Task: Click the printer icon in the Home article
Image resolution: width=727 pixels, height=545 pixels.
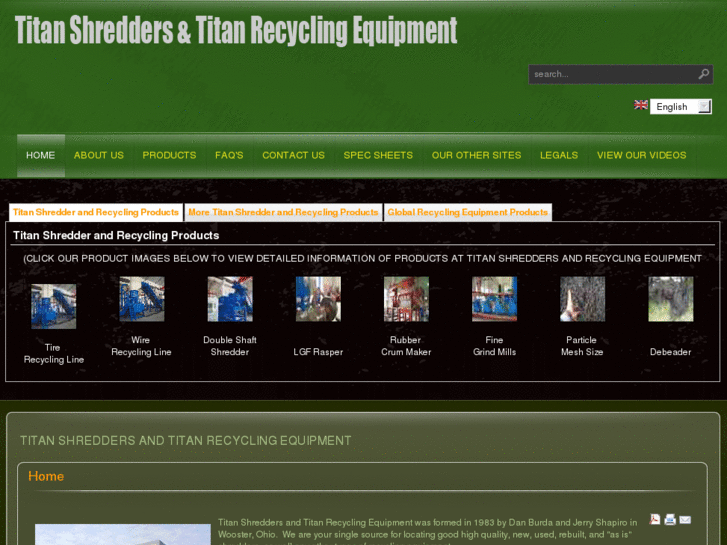Action: click(x=670, y=519)
